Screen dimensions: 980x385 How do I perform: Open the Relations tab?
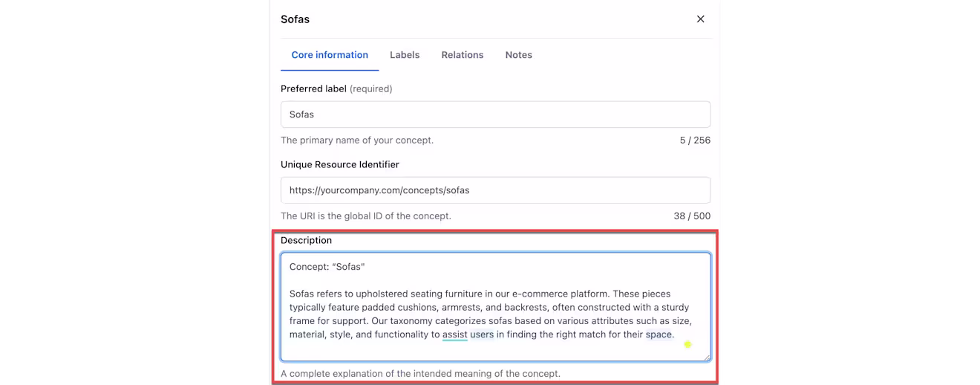click(463, 55)
